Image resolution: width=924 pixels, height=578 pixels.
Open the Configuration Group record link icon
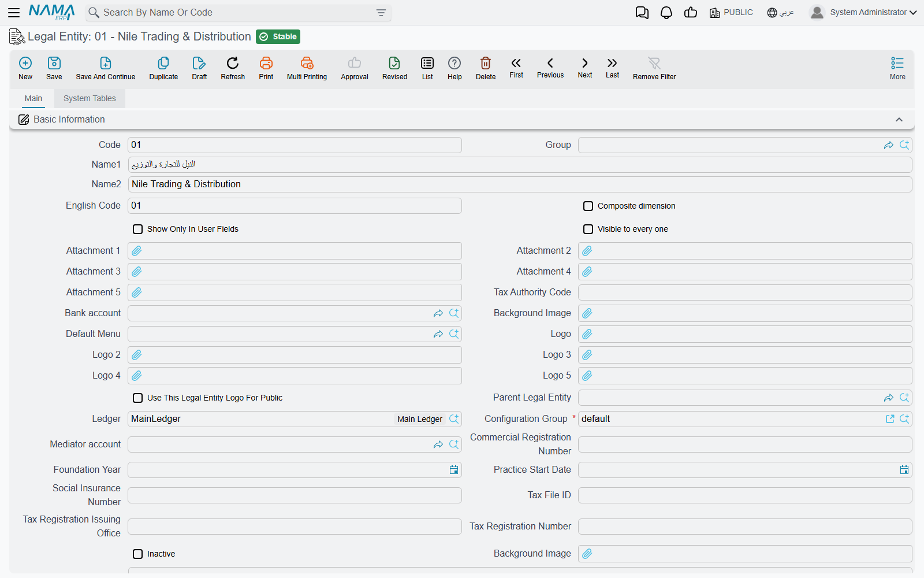tap(890, 419)
